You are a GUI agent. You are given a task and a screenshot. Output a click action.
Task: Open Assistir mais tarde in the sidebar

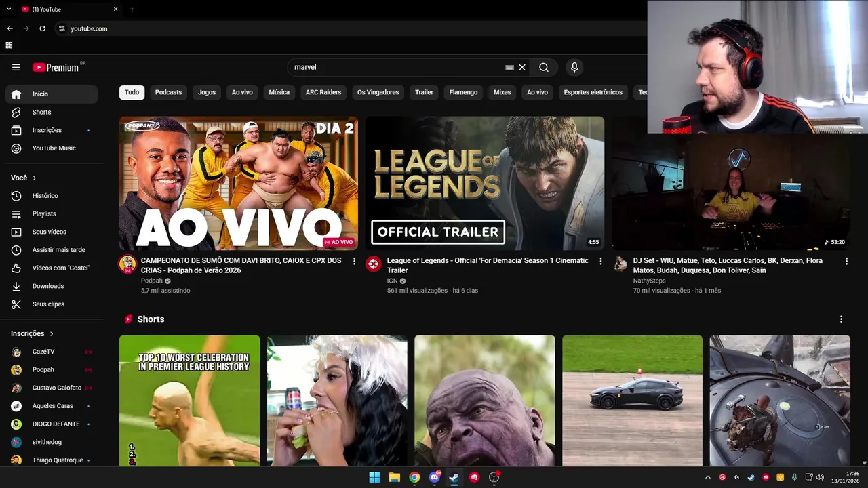52,250
